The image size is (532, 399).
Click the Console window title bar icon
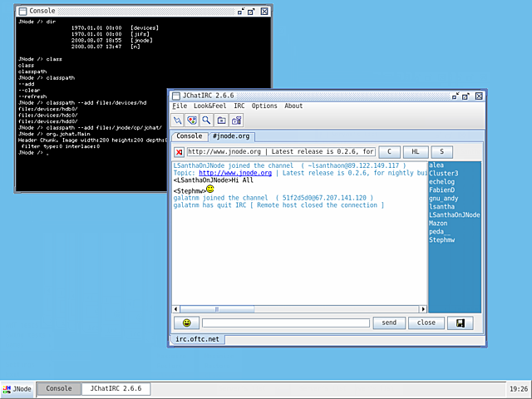pos(22,11)
